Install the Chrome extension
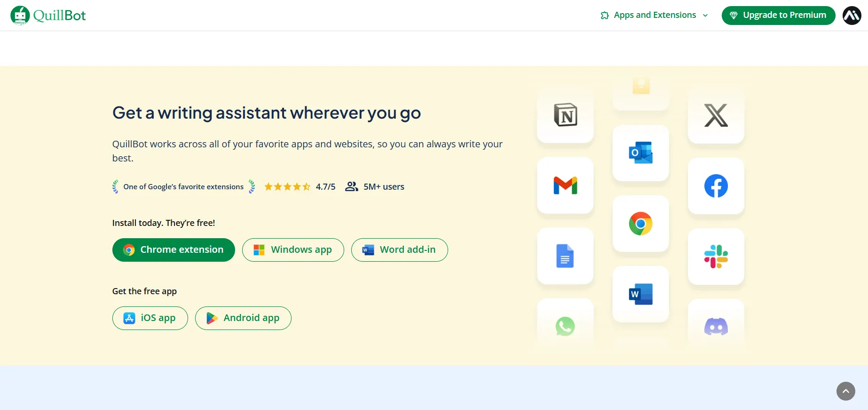Image resolution: width=868 pixels, height=410 pixels. (x=174, y=250)
